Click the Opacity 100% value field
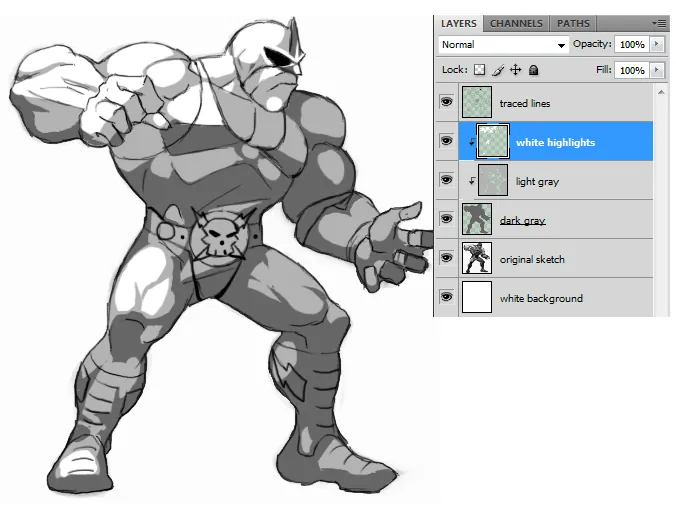The width and height of the screenshot is (676, 510). [x=632, y=44]
